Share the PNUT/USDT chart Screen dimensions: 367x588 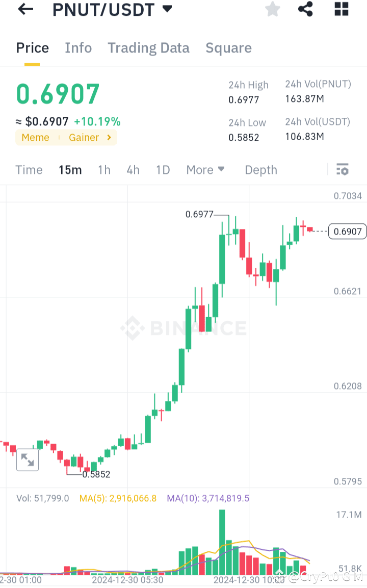pos(305,9)
